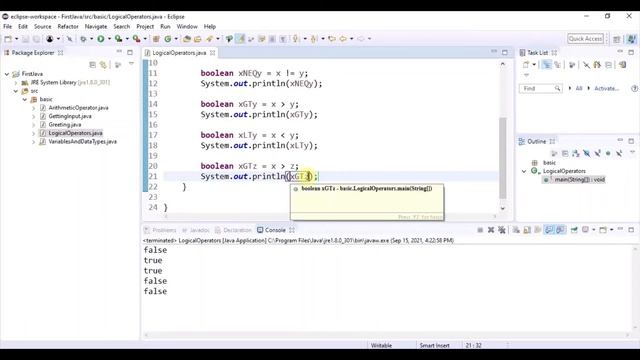The image size is (640, 360).
Task: Click the Toggle Mark Occurrences toolbar icon
Action: point(240,39)
